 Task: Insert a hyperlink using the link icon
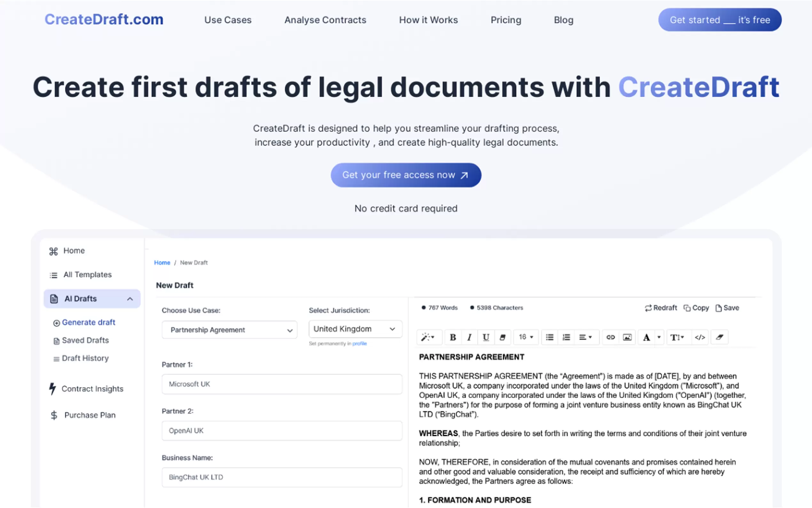(x=611, y=337)
